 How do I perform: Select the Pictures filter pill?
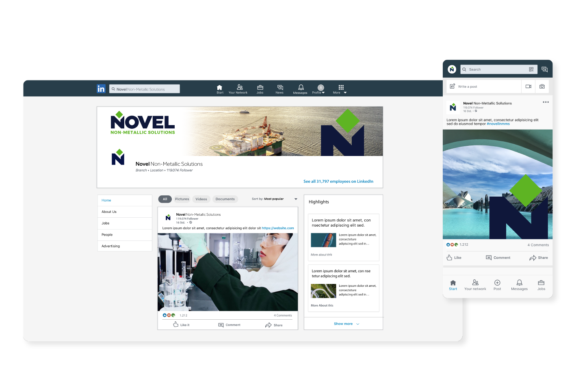coord(182,199)
